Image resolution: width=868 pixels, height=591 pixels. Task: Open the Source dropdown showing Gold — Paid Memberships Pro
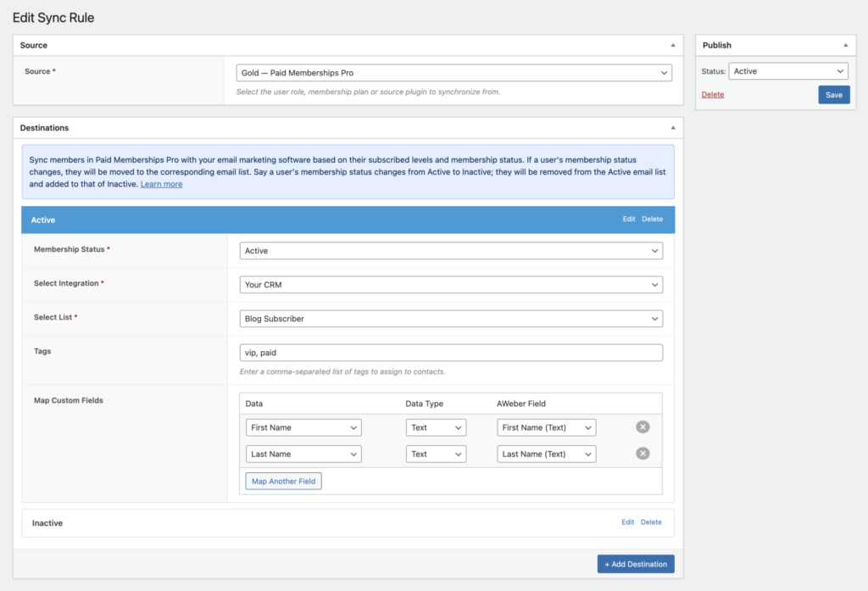pyautogui.click(x=454, y=73)
